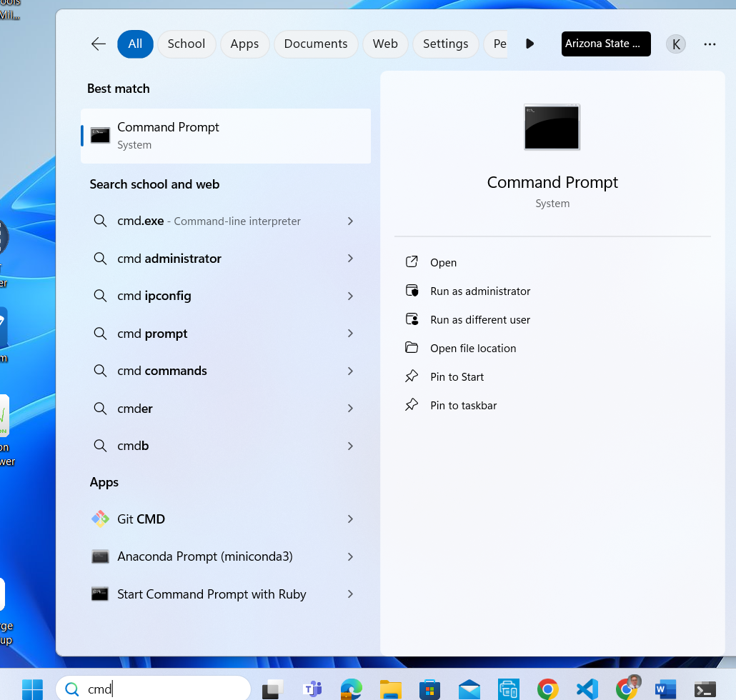The width and height of the screenshot is (736, 700).
Task: Switch to the Apps filter tab
Action: [x=244, y=44]
